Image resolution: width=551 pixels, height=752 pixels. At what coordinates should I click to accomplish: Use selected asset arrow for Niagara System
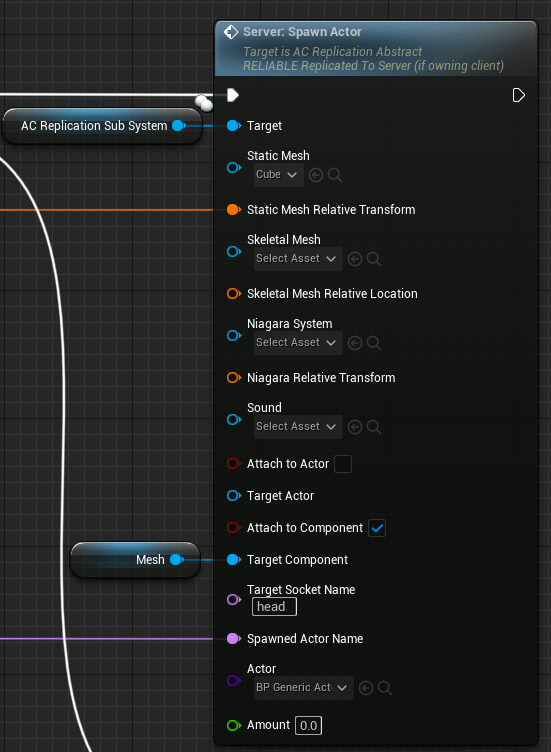tap(354, 343)
